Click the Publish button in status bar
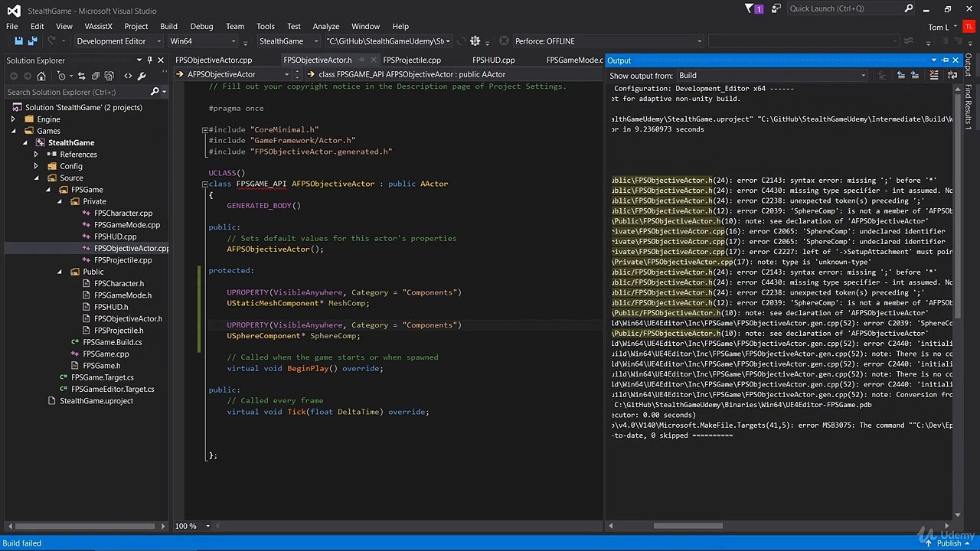 pyautogui.click(x=949, y=543)
